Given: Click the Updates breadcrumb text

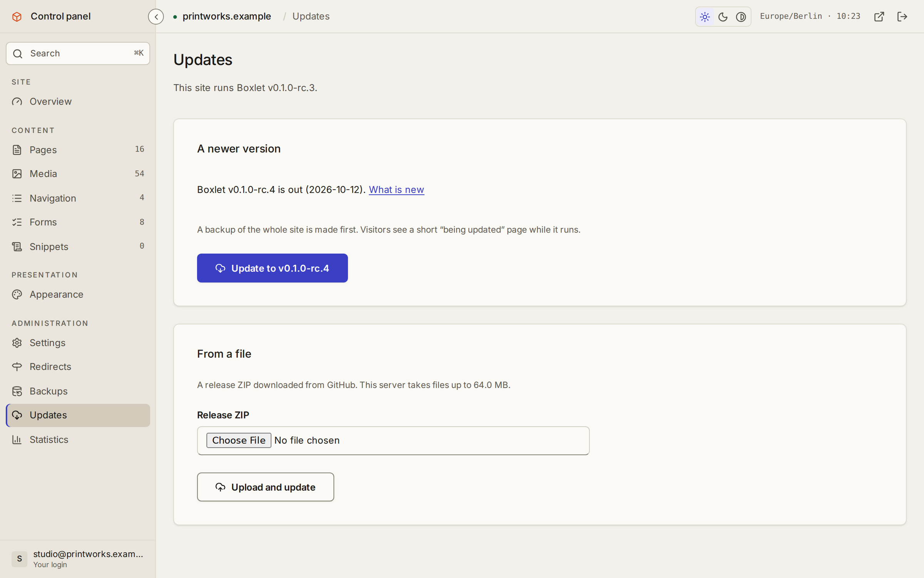Looking at the screenshot, I should tap(311, 17).
